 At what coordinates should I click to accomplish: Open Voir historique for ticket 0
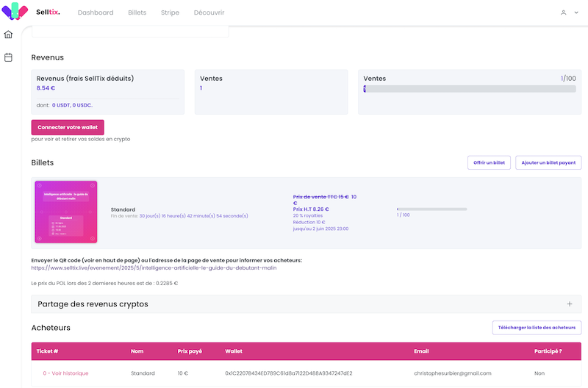tap(65, 373)
